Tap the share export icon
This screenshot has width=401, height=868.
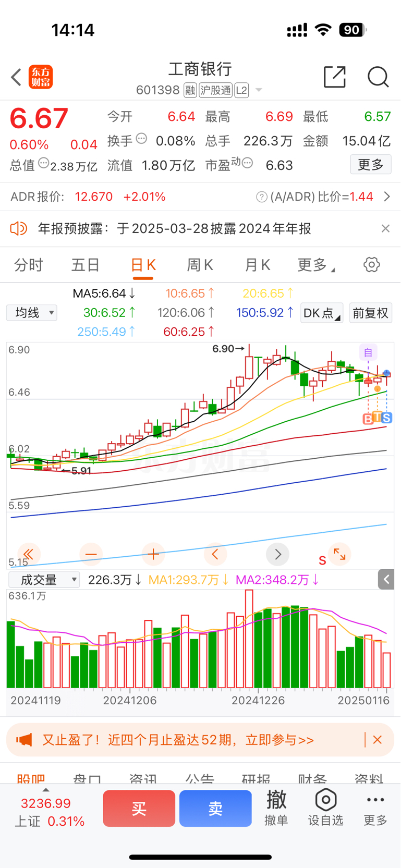pyautogui.click(x=335, y=77)
